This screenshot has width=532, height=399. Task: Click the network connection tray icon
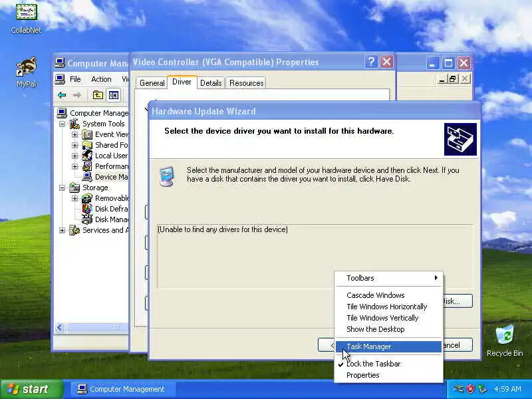(458, 389)
